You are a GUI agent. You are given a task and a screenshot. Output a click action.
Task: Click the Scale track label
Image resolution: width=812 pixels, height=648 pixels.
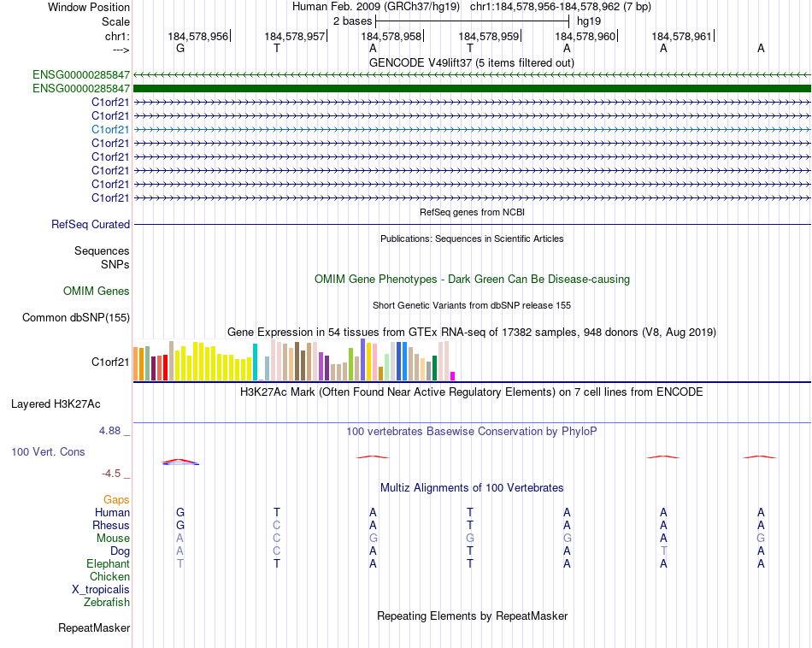tap(115, 21)
